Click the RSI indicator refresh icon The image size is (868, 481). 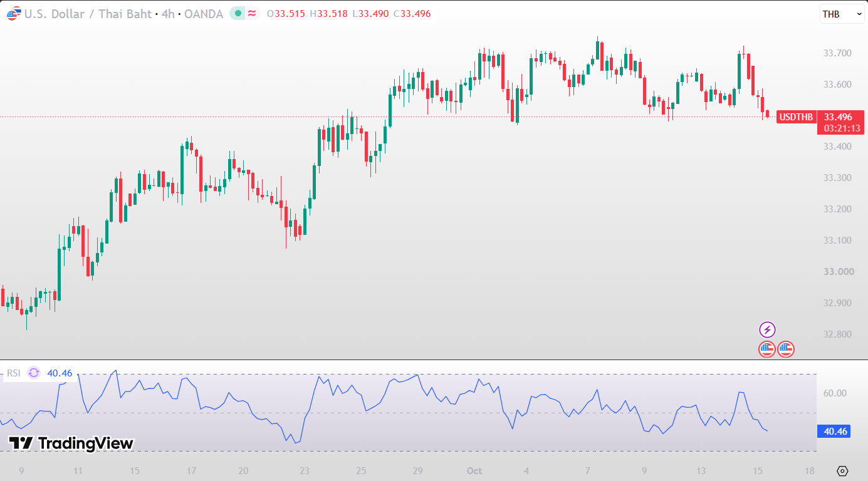click(34, 373)
